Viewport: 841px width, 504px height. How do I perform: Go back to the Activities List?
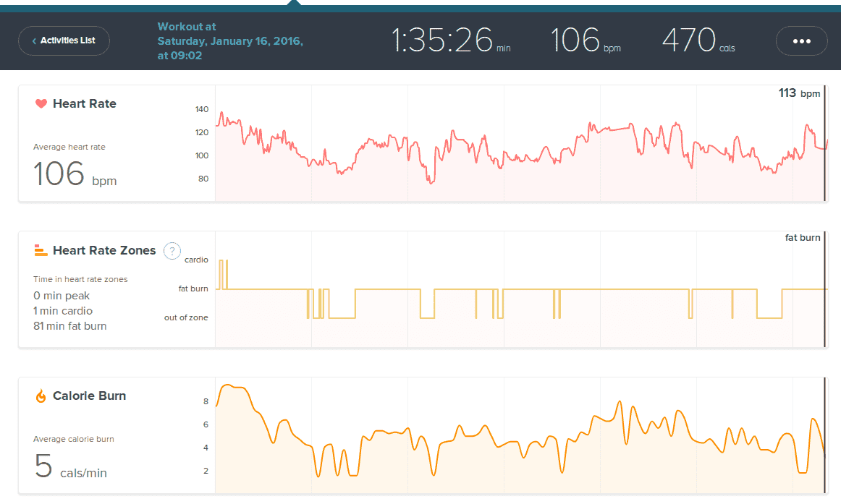pos(64,40)
